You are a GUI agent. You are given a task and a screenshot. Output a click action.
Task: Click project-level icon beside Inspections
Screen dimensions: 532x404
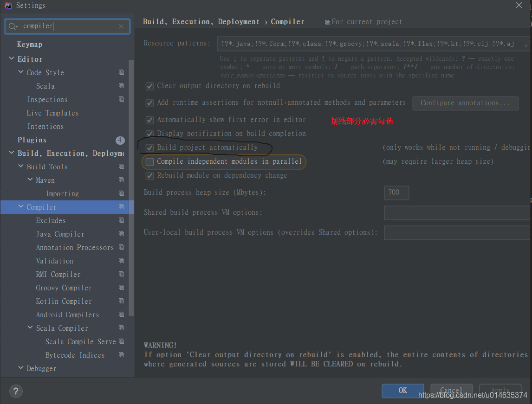click(121, 99)
